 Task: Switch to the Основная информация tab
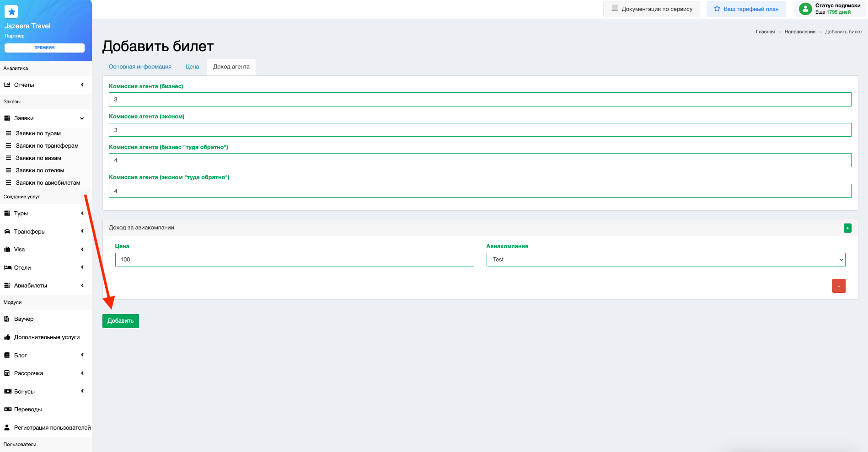pyautogui.click(x=140, y=67)
